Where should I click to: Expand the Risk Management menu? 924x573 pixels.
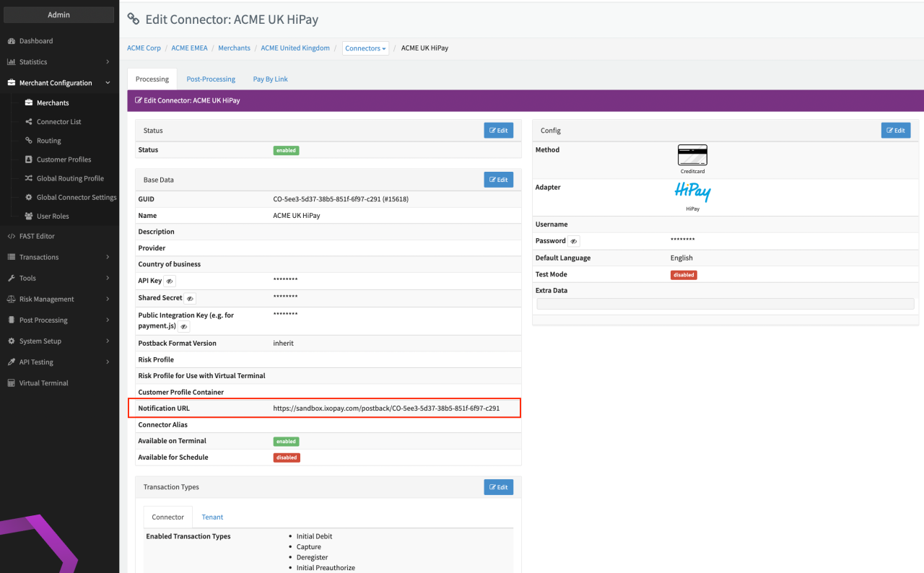click(x=108, y=299)
